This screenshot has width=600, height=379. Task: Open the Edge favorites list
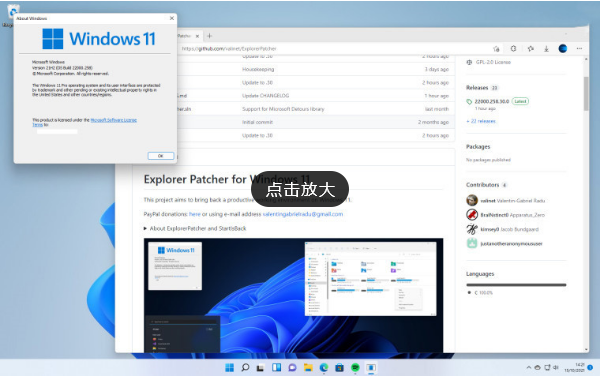coord(530,49)
